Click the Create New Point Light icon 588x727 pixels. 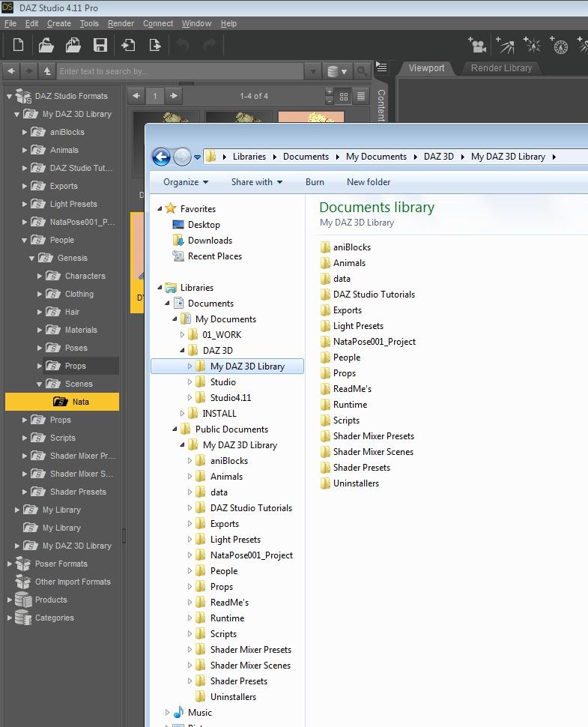pyautogui.click(x=532, y=45)
